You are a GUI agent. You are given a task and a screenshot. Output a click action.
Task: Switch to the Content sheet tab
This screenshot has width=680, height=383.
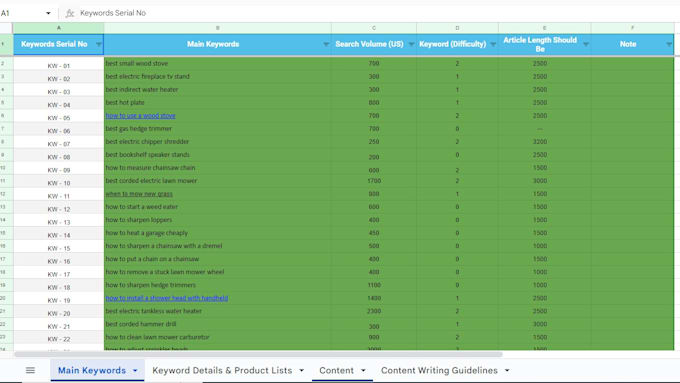tap(337, 370)
